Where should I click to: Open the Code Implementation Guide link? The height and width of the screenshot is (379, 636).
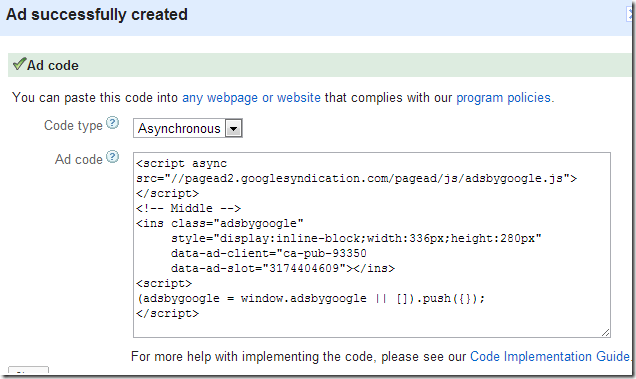tap(550, 356)
